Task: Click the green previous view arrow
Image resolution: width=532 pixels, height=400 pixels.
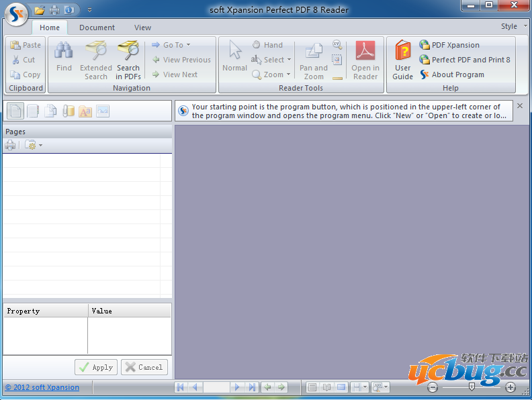Action: coord(267,387)
